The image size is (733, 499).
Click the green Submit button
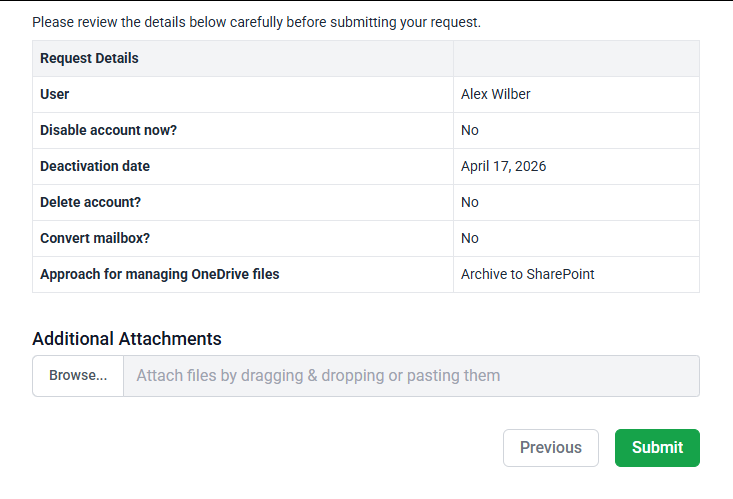tap(657, 448)
